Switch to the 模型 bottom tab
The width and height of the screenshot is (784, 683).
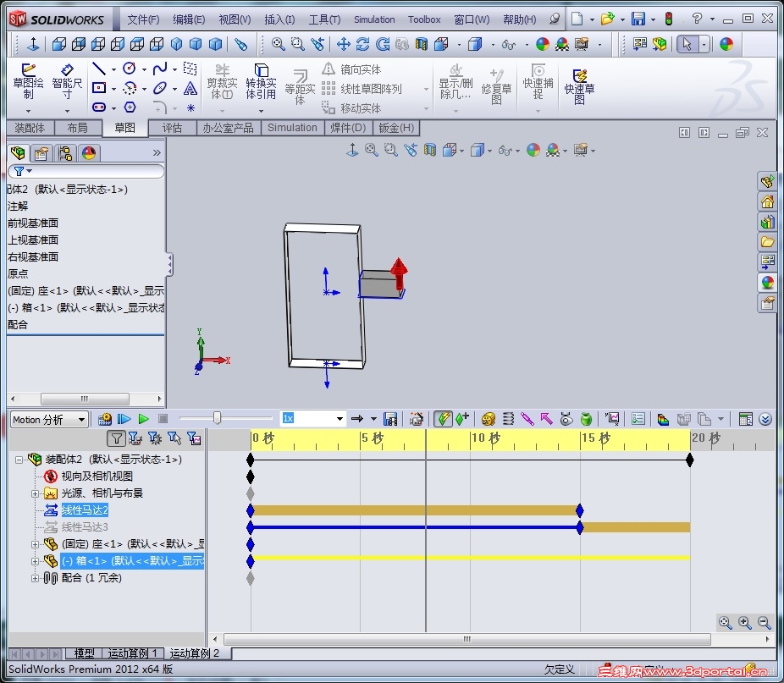(84, 653)
